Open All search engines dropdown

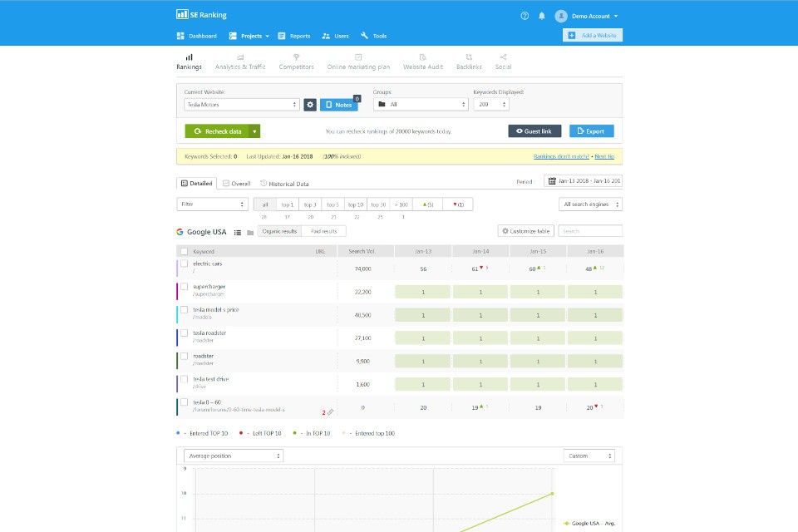point(590,204)
